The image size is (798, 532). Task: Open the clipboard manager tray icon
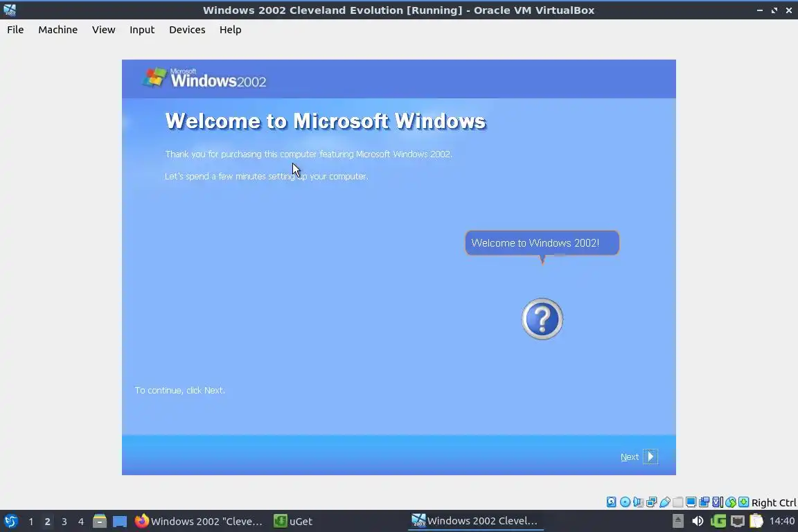click(756, 522)
